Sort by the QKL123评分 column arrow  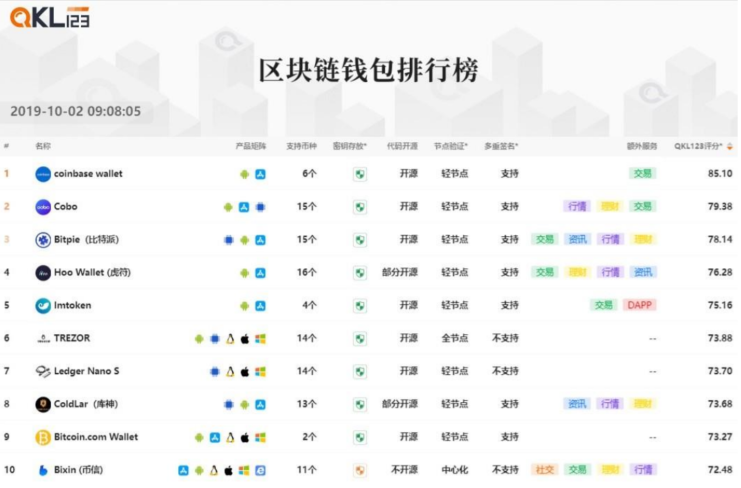(x=730, y=146)
